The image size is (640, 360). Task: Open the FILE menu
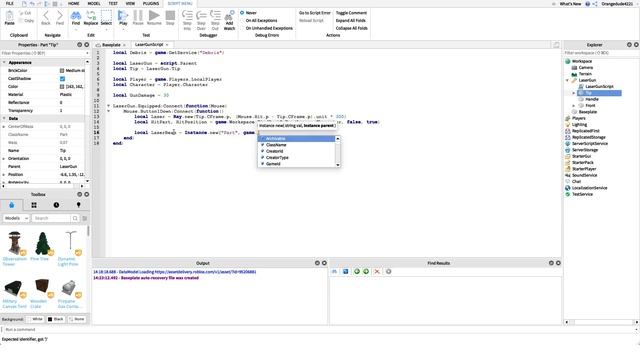[9, 3]
